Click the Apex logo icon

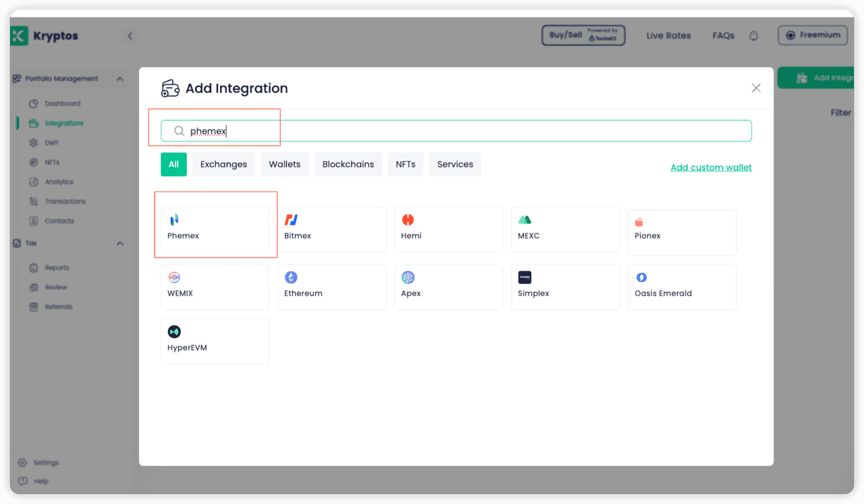click(x=408, y=277)
